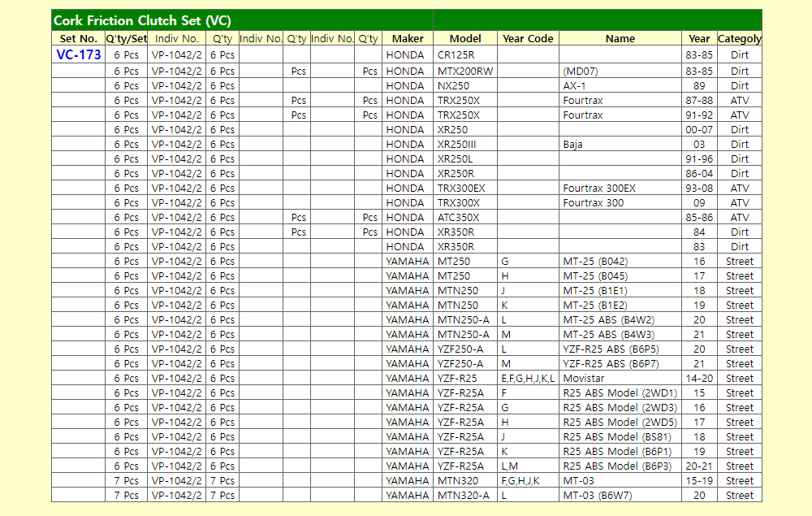Select the 'Q'ty/Set' column header
Image resolution: width=812 pixels, height=516 pixels.
[127, 39]
